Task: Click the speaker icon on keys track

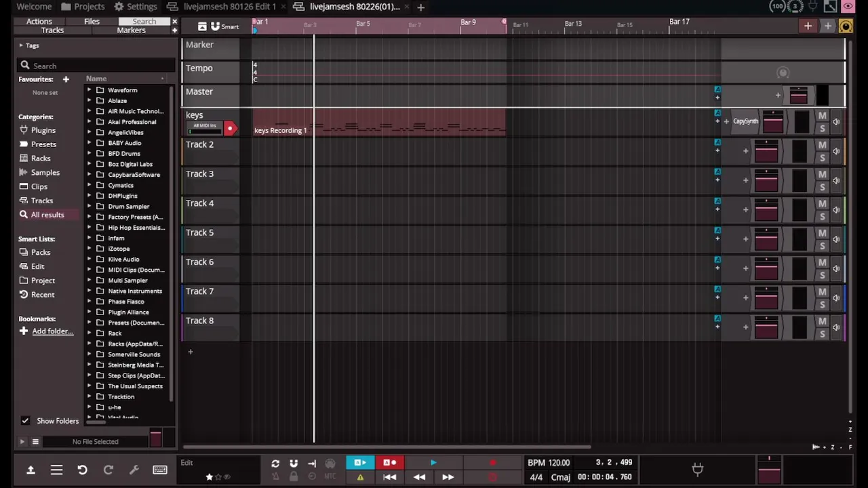Action: [836, 122]
